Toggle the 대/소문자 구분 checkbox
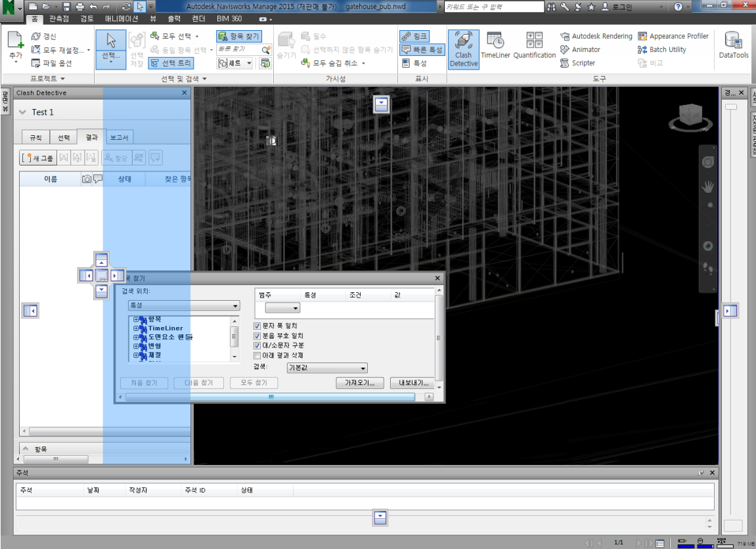This screenshot has height=549, width=756. pyautogui.click(x=257, y=345)
